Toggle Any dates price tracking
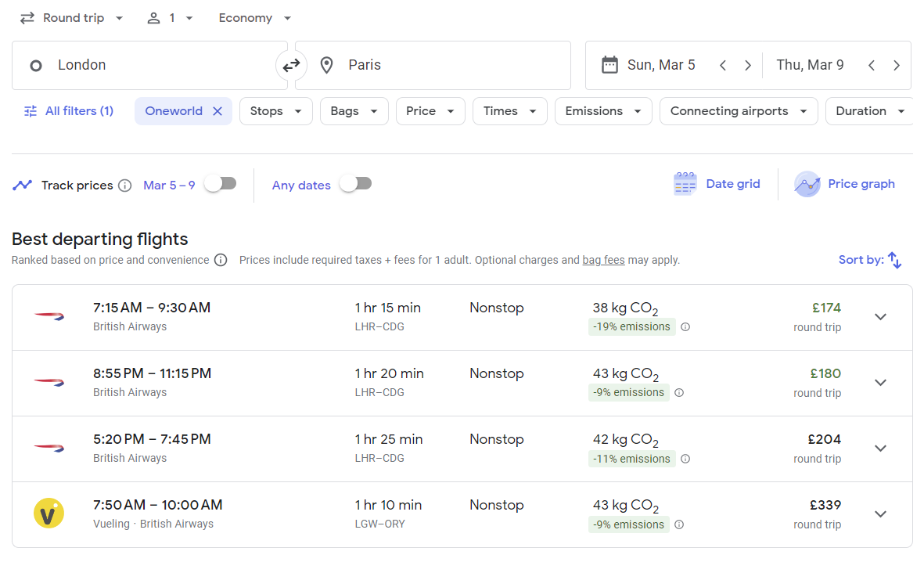Viewport: 924px width, 573px height. coord(356,184)
